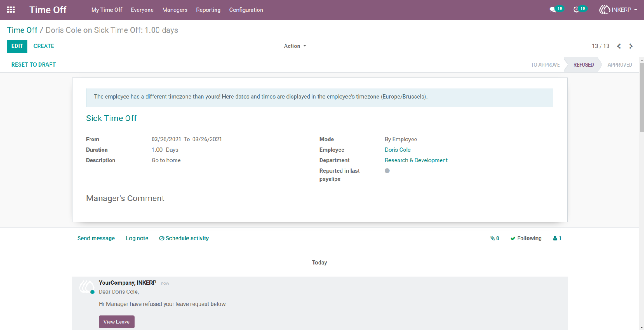Open the Reporting menu
Image resolution: width=644 pixels, height=330 pixels.
208,10
